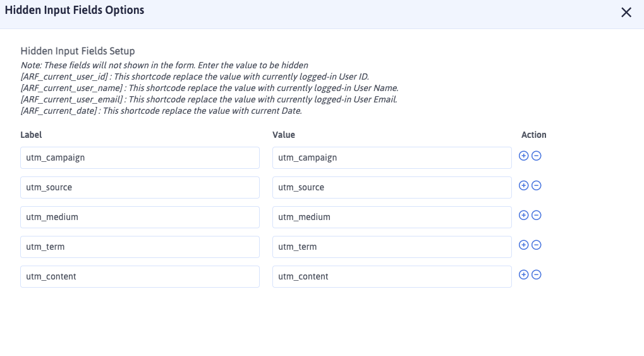Edit the utm_term Label input
This screenshot has width=644, height=356.
(x=140, y=247)
